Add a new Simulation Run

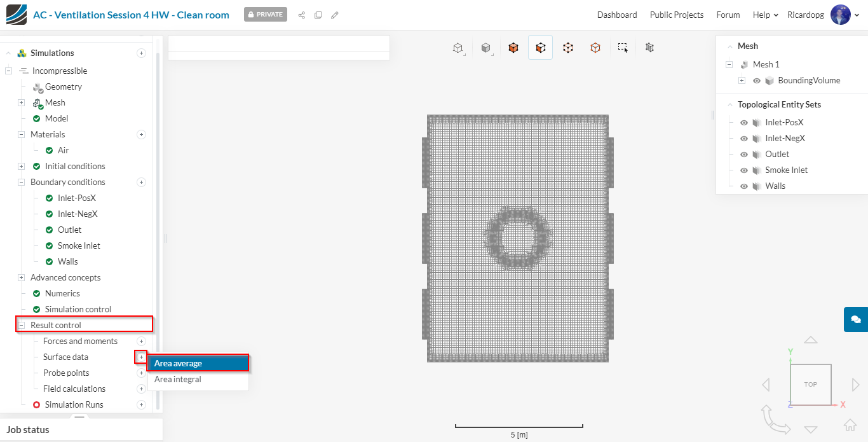click(142, 405)
